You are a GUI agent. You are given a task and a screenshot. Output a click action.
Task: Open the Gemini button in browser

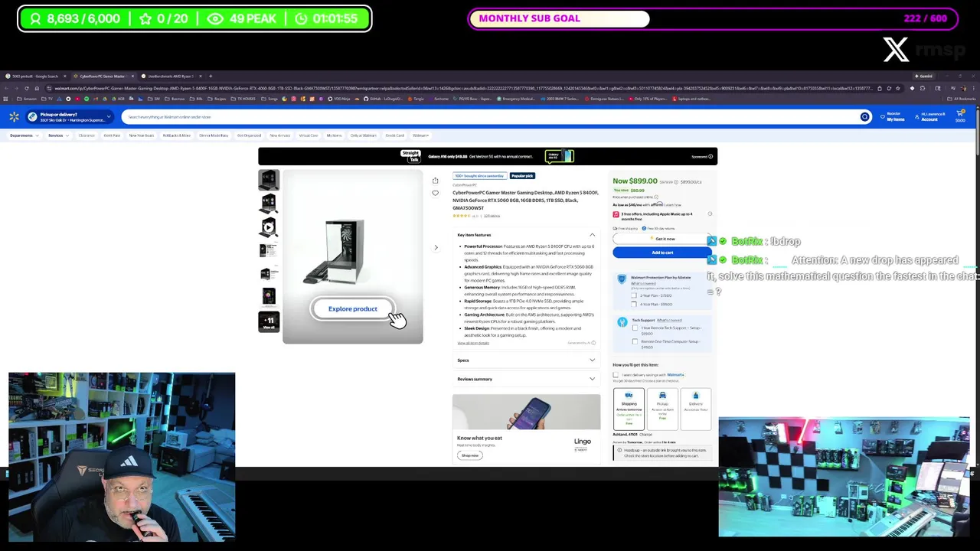[x=923, y=76]
